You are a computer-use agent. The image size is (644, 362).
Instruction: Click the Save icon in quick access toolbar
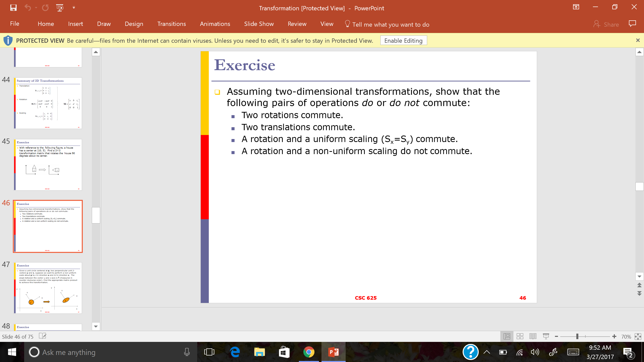click(x=13, y=8)
